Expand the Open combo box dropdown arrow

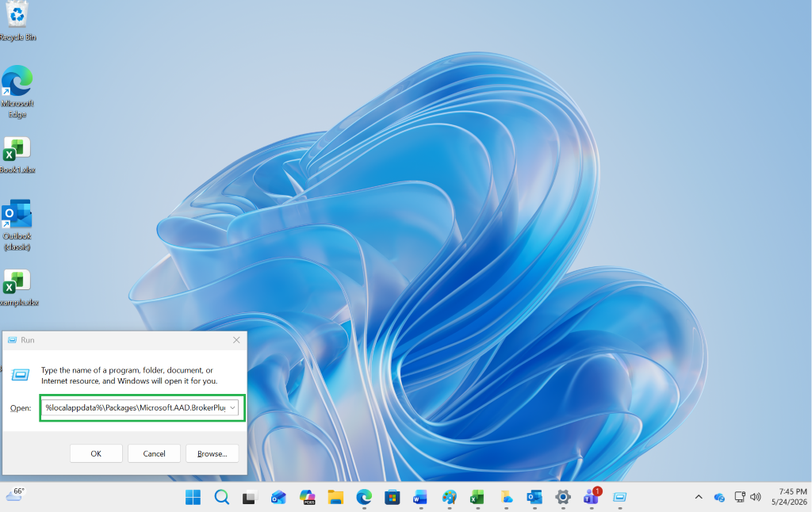tap(232, 408)
